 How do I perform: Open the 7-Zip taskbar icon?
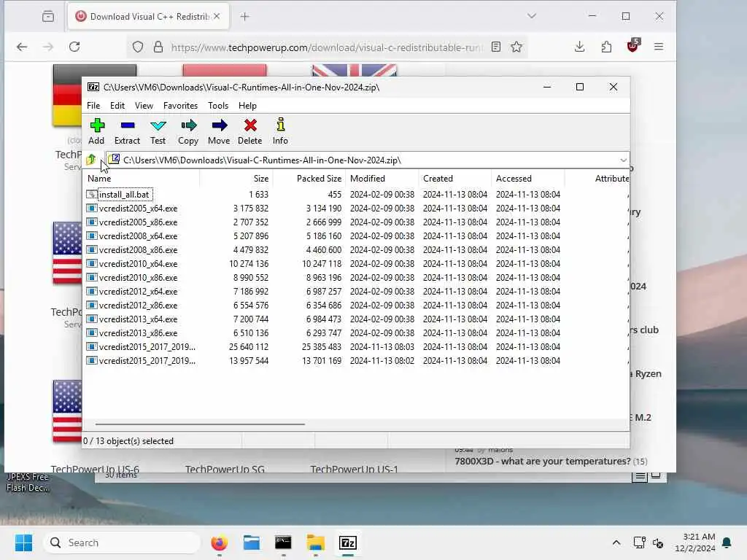tap(348, 542)
